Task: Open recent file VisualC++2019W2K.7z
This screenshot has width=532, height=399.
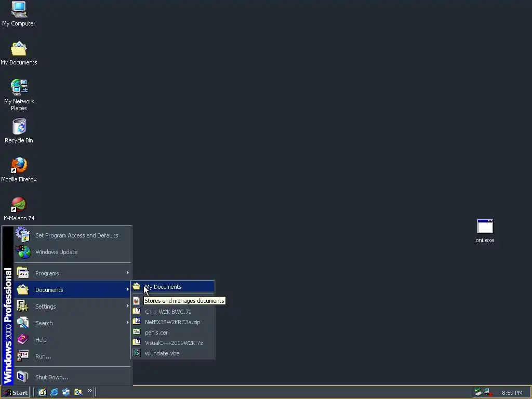Action: point(173,343)
